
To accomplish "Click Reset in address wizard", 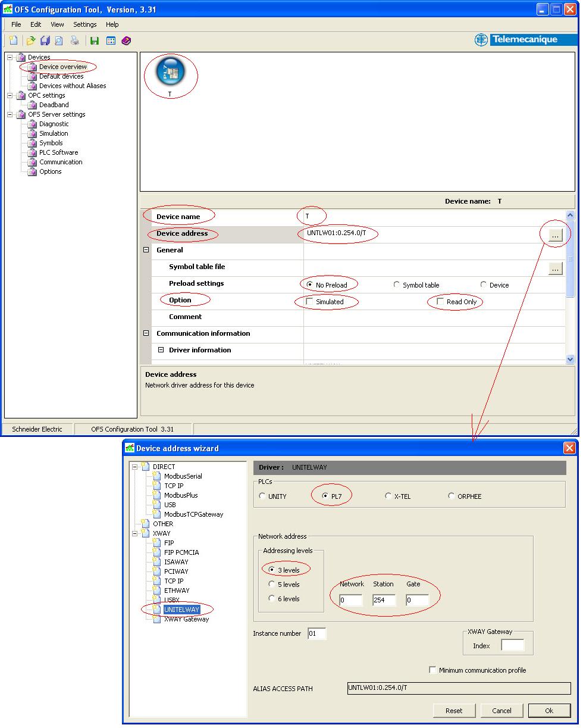I will (x=454, y=710).
